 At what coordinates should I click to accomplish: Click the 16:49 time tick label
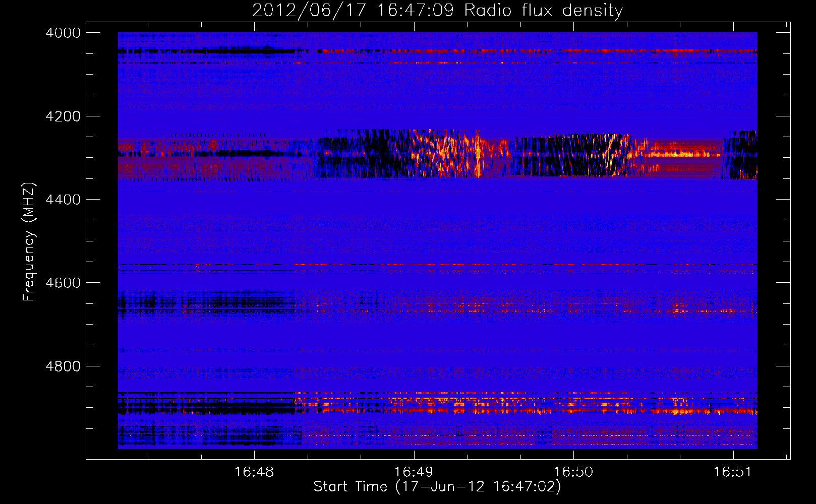point(414,472)
